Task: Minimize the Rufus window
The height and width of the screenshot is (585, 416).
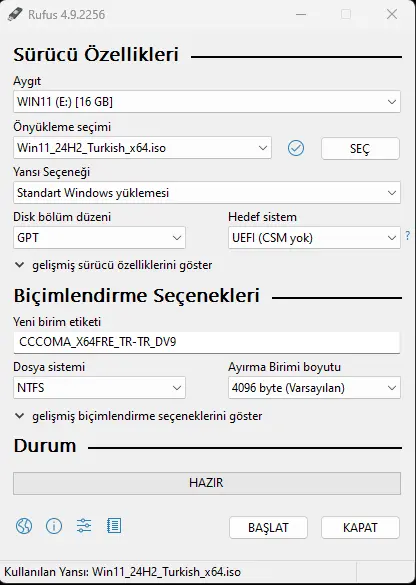Action: [x=301, y=14]
